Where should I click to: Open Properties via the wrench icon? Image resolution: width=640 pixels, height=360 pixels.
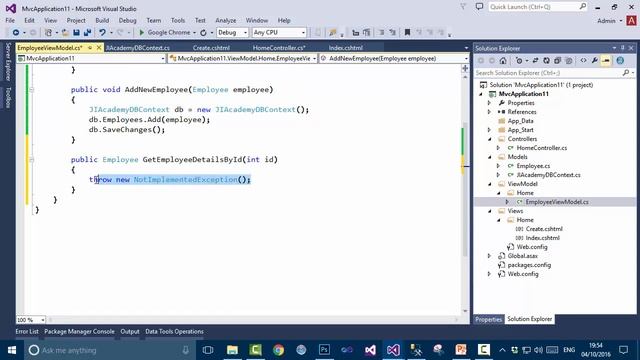click(x=595, y=61)
